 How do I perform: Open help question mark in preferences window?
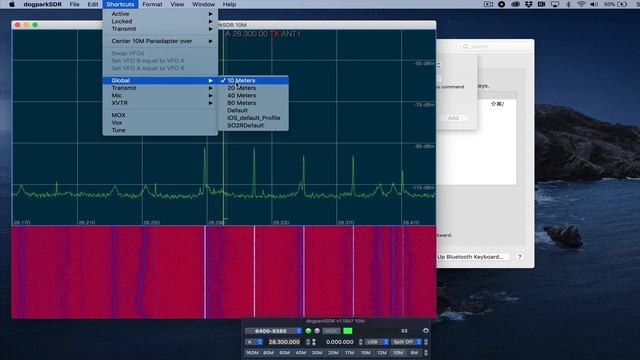click(520, 257)
